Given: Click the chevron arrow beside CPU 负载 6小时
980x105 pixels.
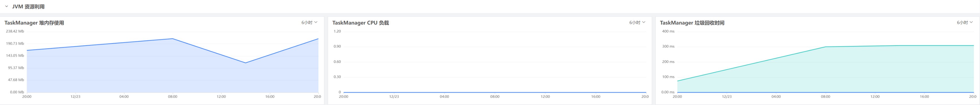Looking at the screenshot, I should point(644,22).
